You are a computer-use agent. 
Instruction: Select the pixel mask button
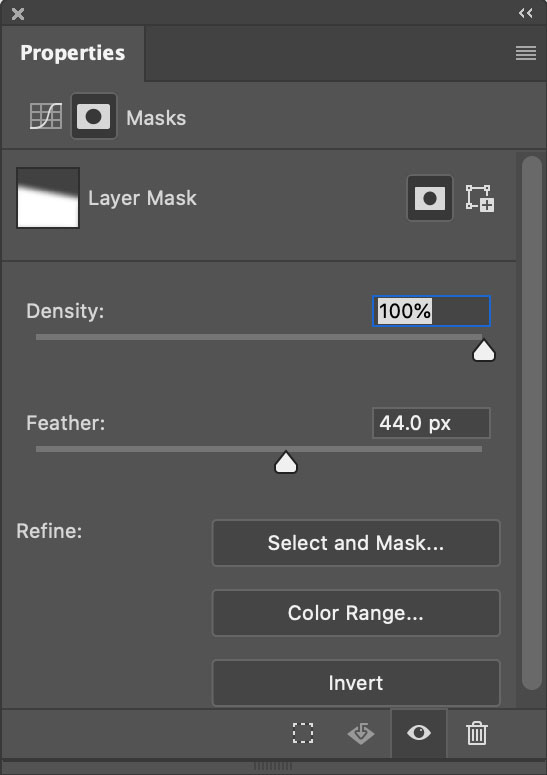click(429, 198)
